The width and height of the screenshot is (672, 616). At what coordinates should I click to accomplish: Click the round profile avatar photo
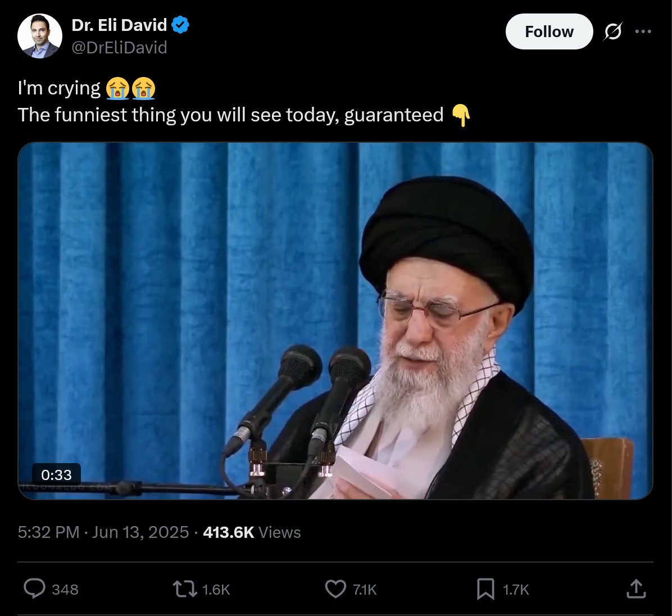[x=39, y=36]
